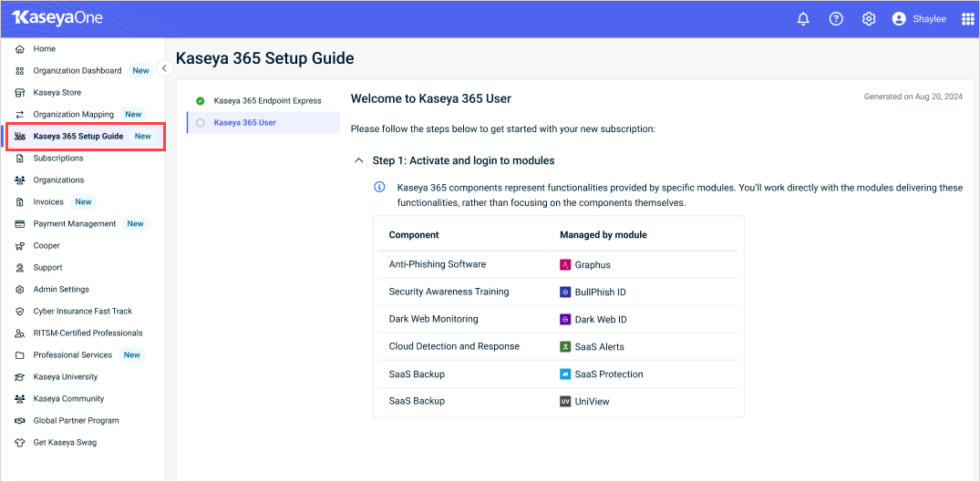Click the New badge beside Organization Dashboard
This screenshot has width=980, height=482.
pos(140,70)
